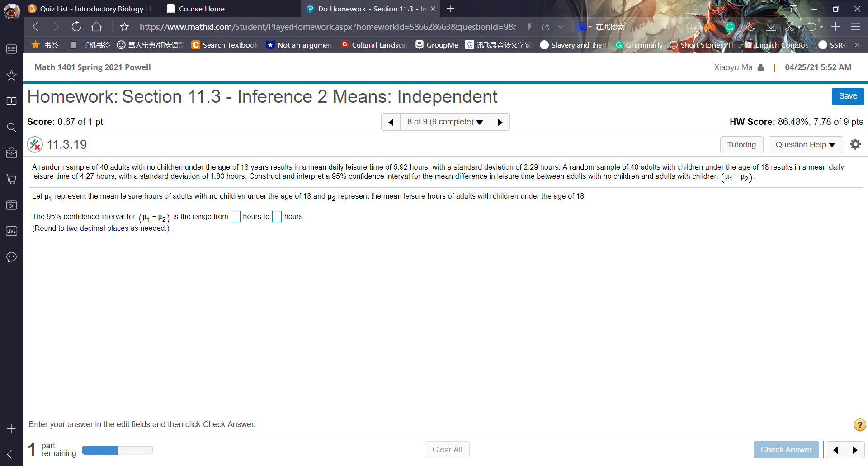Click the first confidence interval answer field
868x466 pixels.
pos(235,217)
